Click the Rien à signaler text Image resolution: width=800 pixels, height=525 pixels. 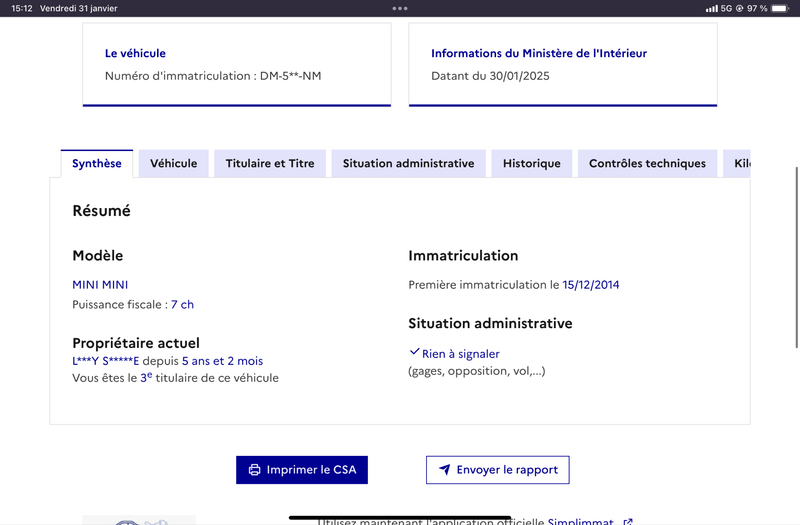pyautogui.click(x=460, y=354)
